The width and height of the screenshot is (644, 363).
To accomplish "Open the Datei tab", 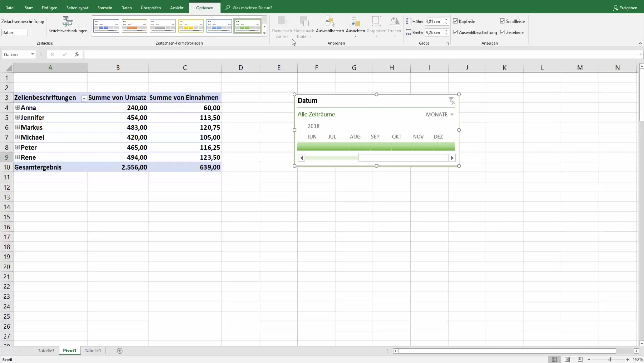I will coord(10,8).
